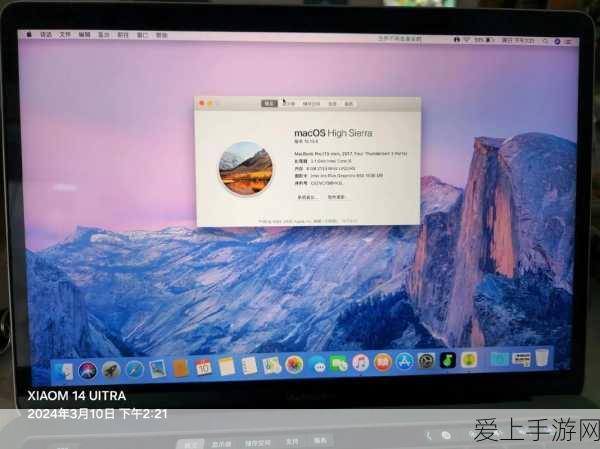Image resolution: width=600 pixels, height=449 pixels.
Task: Open the green-on-black app icon in Dock
Action: click(447, 360)
